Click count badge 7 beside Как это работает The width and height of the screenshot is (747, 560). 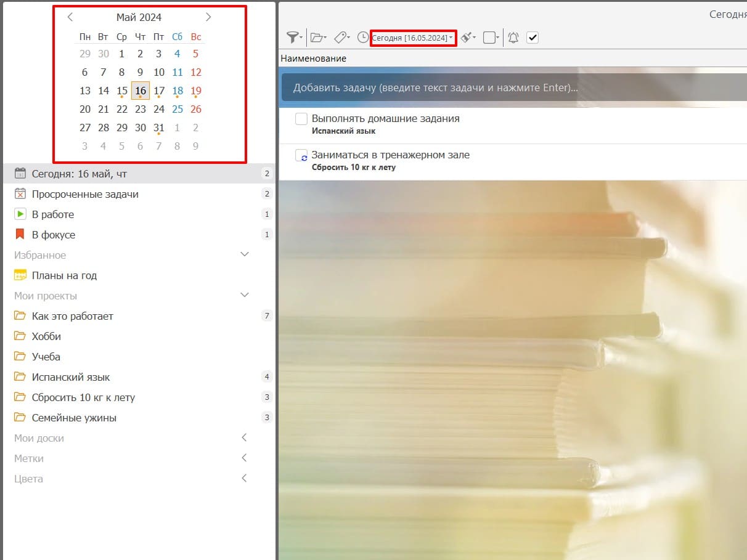[267, 316]
